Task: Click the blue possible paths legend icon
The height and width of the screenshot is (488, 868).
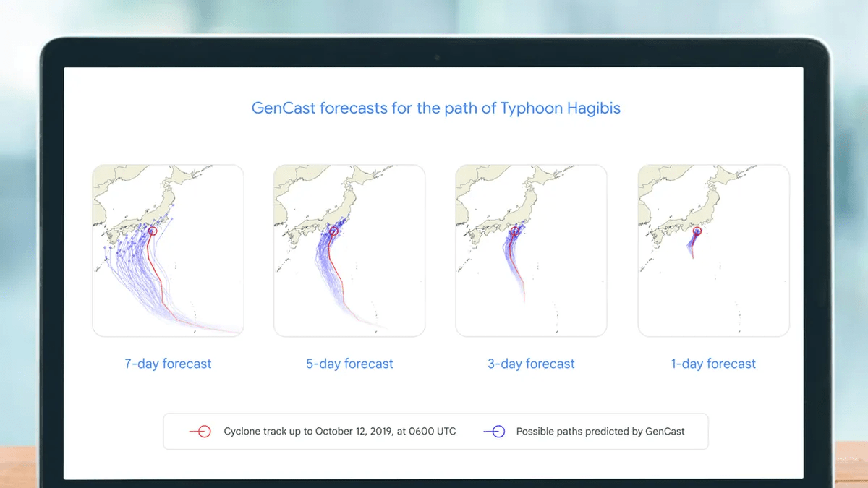Action: pos(494,432)
